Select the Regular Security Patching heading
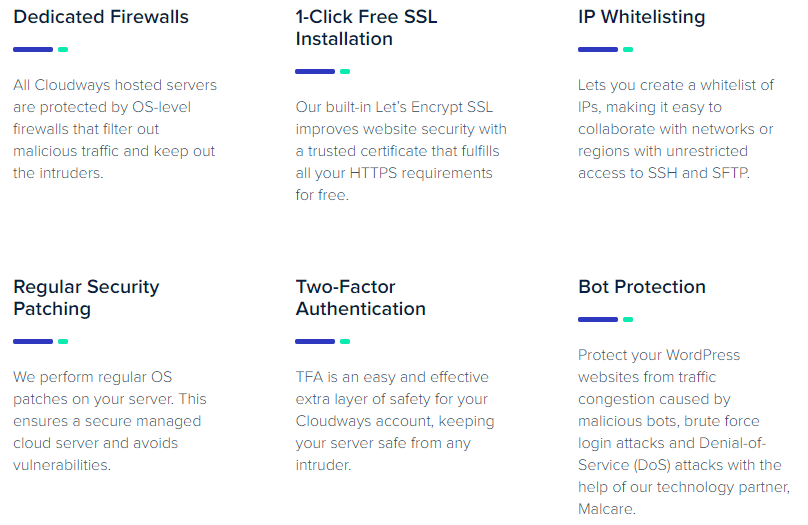The height and width of the screenshot is (525, 808). tap(86, 298)
